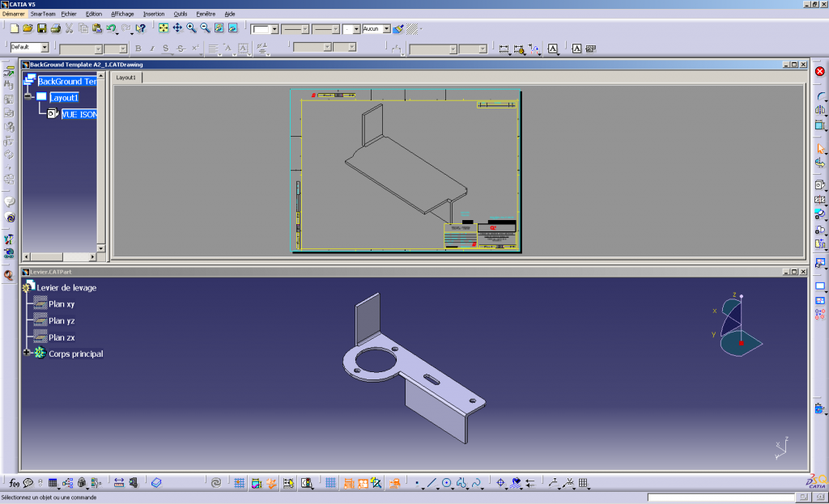
Task: Toggle the sketcher grid display
Action: tap(330, 483)
